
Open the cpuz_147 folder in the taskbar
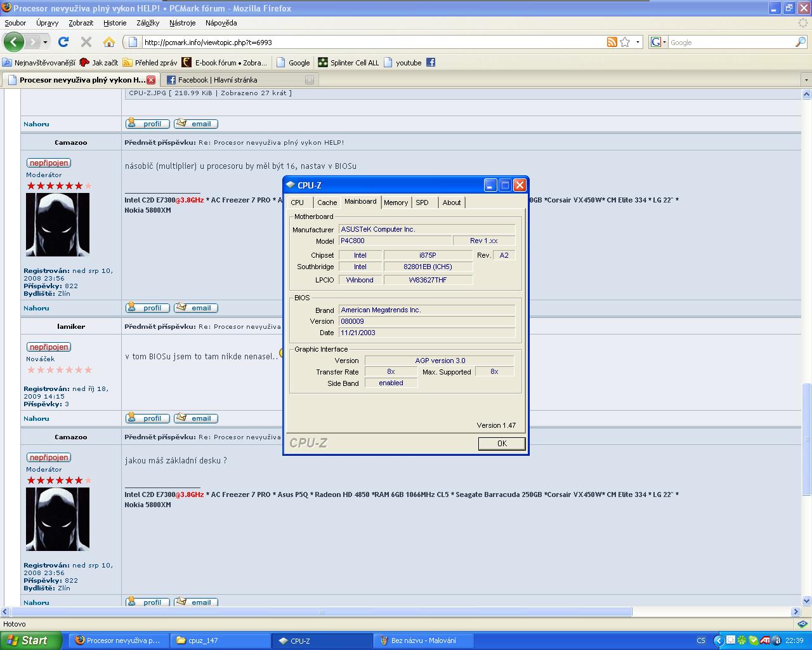[220, 640]
